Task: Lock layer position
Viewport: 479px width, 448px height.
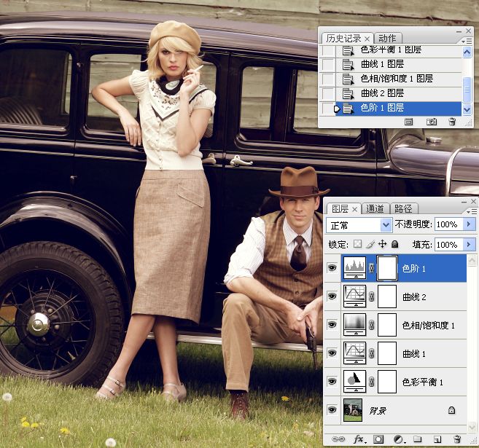Action: 382,244
